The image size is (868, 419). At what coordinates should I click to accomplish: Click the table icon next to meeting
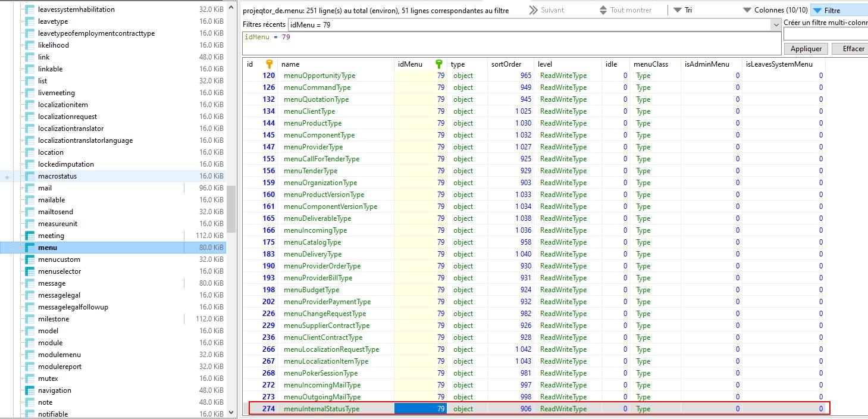[30, 236]
